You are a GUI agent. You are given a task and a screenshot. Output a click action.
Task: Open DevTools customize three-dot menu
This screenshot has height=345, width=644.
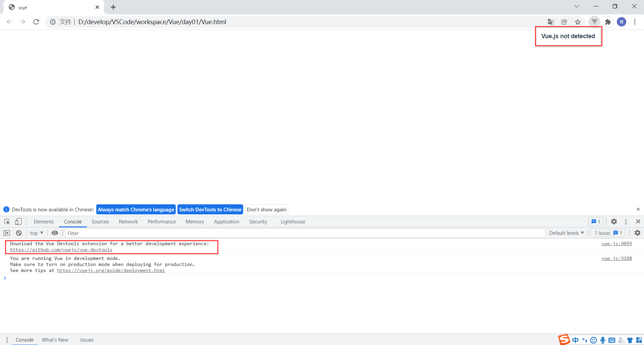626,221
